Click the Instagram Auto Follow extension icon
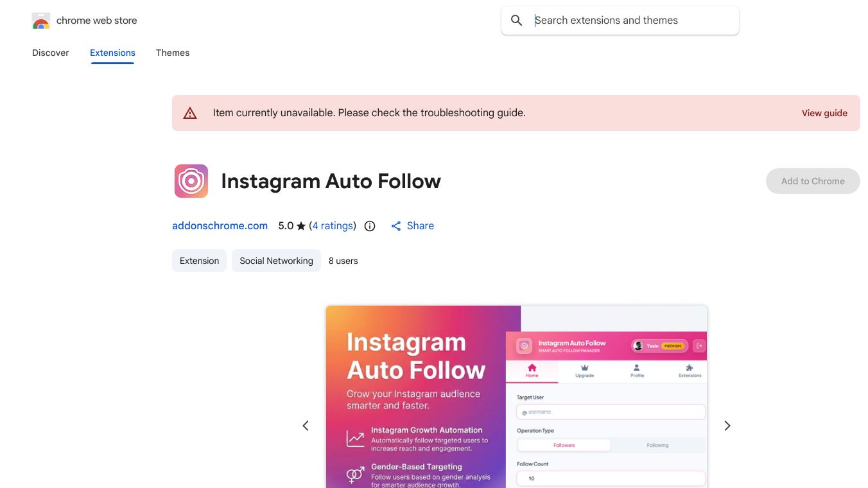The width and height of the screenshot is (868, 488). (x=191, y=181)
